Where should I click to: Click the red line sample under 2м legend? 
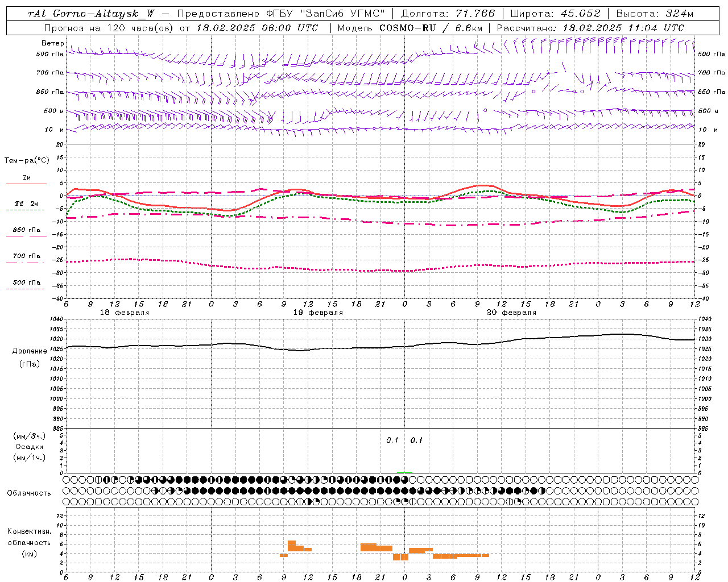(26, 184)
